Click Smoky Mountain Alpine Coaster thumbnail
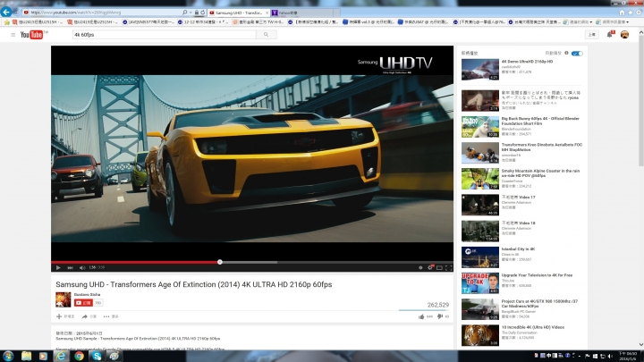 click(479, 179)
